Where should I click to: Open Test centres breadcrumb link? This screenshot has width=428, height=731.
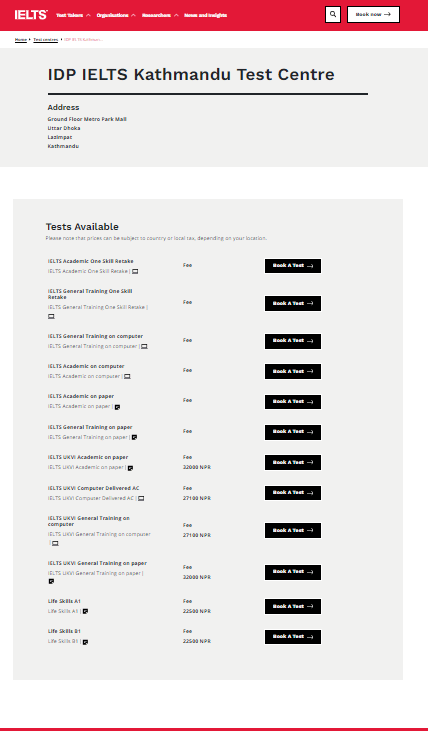(x=46, y=40)
